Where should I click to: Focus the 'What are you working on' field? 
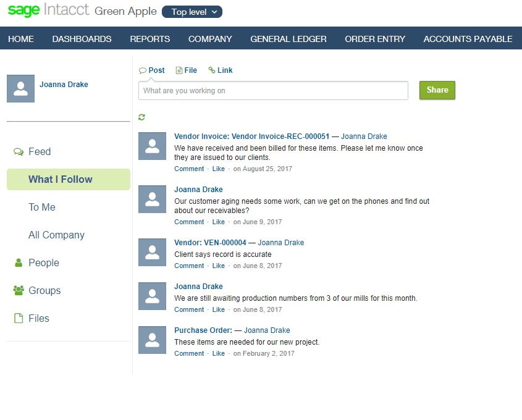273,91
